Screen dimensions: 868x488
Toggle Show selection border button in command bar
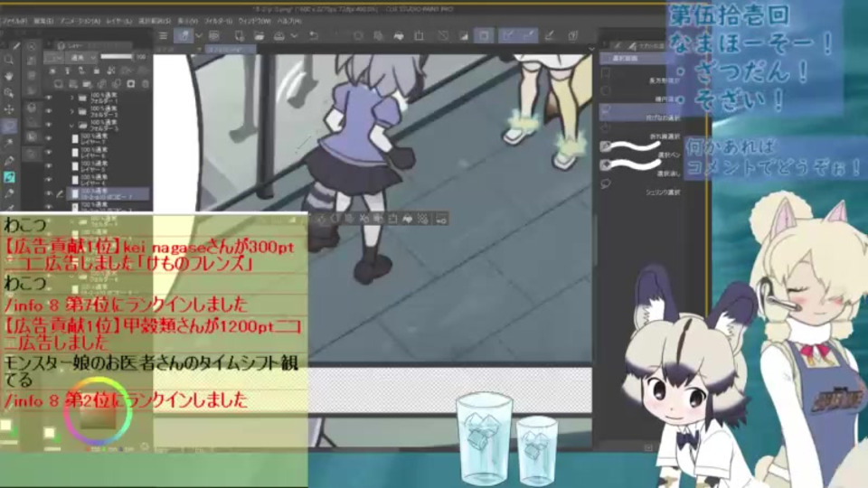coord(484,36)
